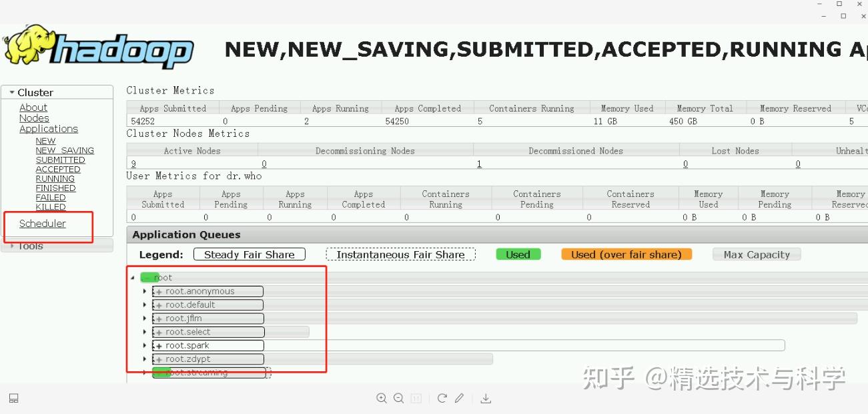
Task: Click the Containers Running column header in Cluster Metrics
Action: coord(532,108)
